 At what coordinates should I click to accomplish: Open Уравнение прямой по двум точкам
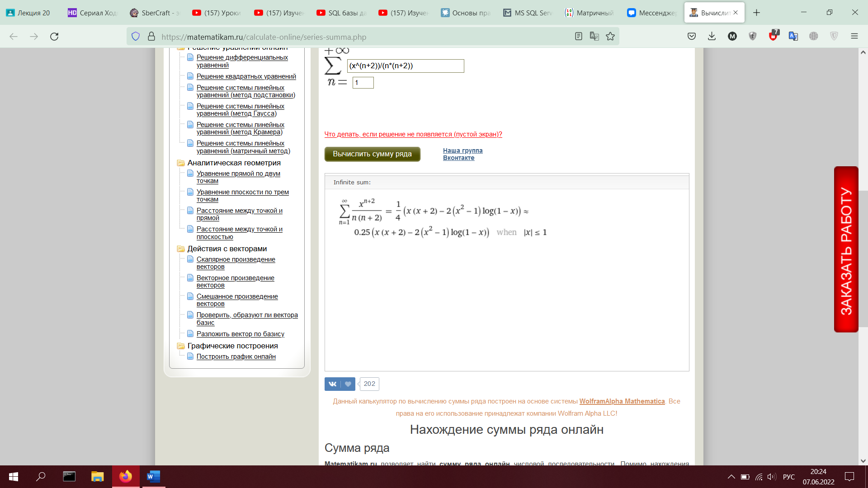238,177
